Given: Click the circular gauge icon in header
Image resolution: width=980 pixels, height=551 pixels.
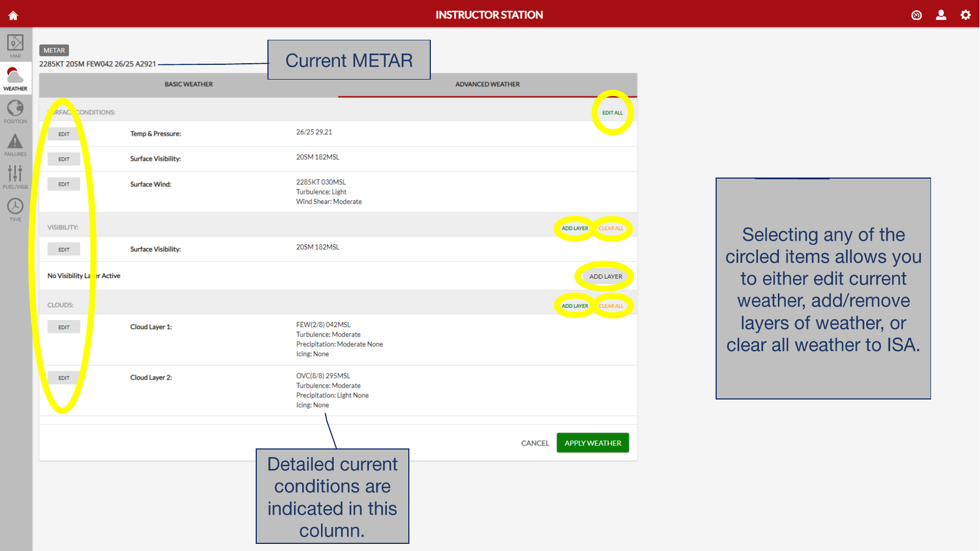Looking at the screenshot, I should 916,15.
